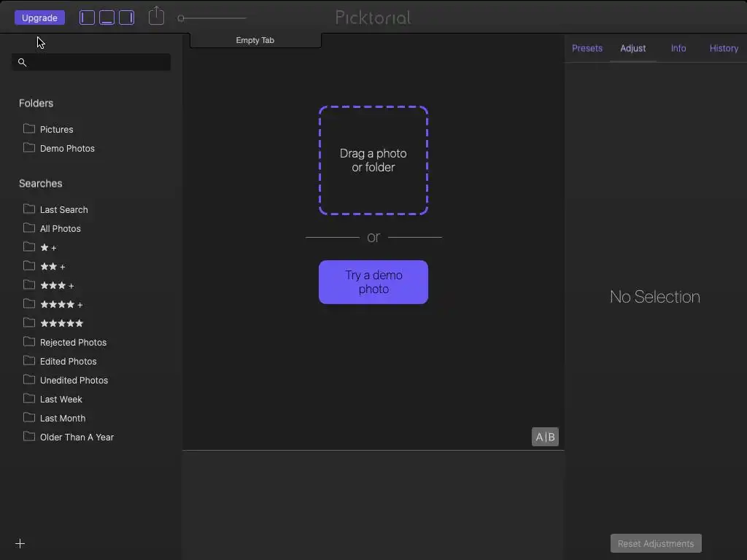This screenshot has width=747, height=560.
Task: Select the five stars filter
Action: pyautogui.click(x=62, y=323)
